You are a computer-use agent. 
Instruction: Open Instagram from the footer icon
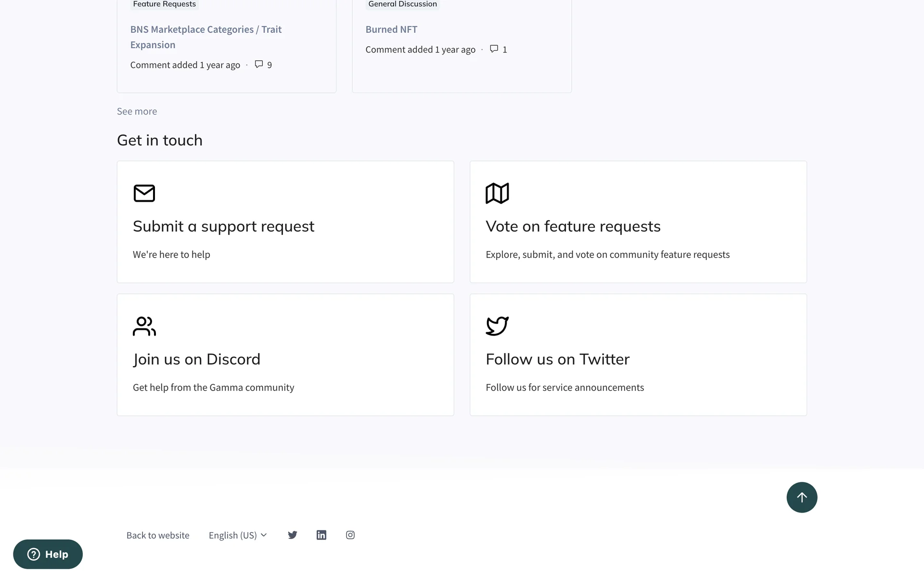tap(350, 535)
